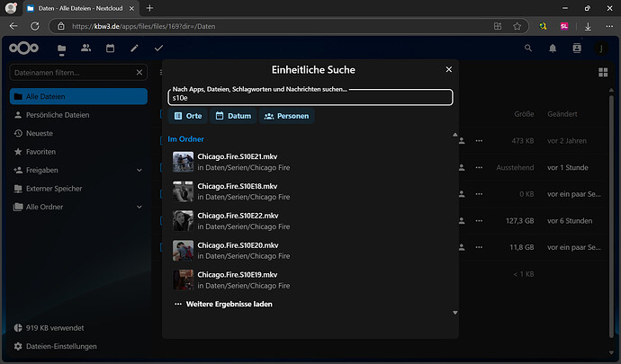Click the unified search input field
Screen dimensions: 621x364
click(x=310, y=98)
